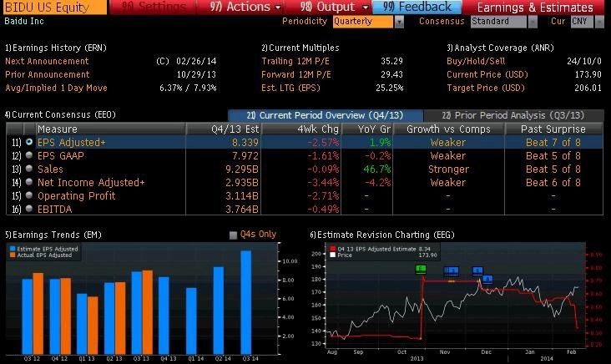Screen dimensions: 611x364
Task: Open the Consensus Standard combo box
Action: (x=498, y=22)
